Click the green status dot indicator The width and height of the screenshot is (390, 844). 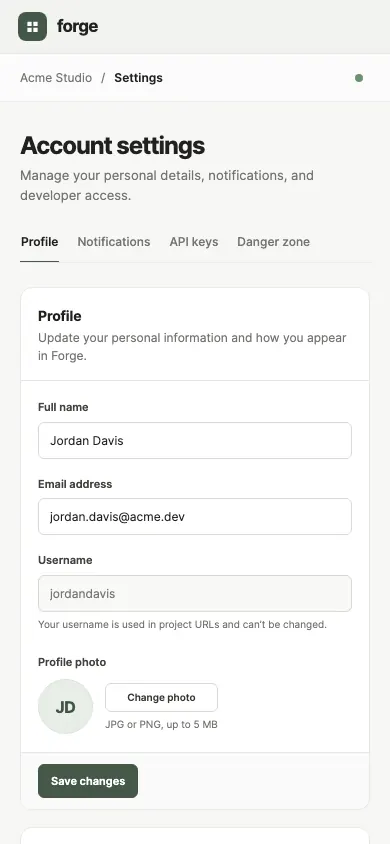pos(359,78)
